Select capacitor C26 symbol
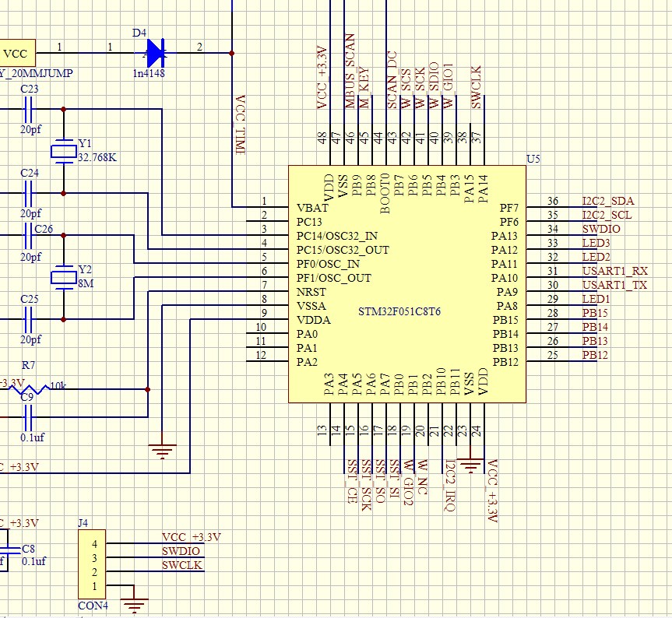This screenshot has height=618, width=672. coord(28,235)
